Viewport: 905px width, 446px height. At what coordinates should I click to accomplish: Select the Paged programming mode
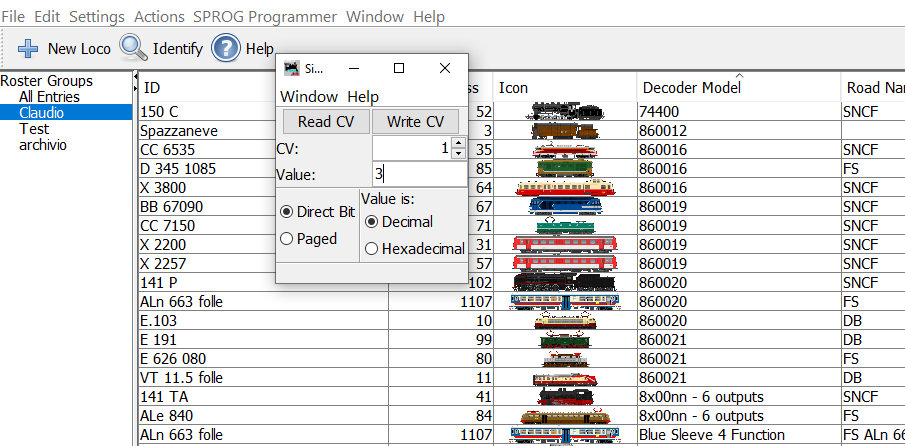tap(287, 239)
